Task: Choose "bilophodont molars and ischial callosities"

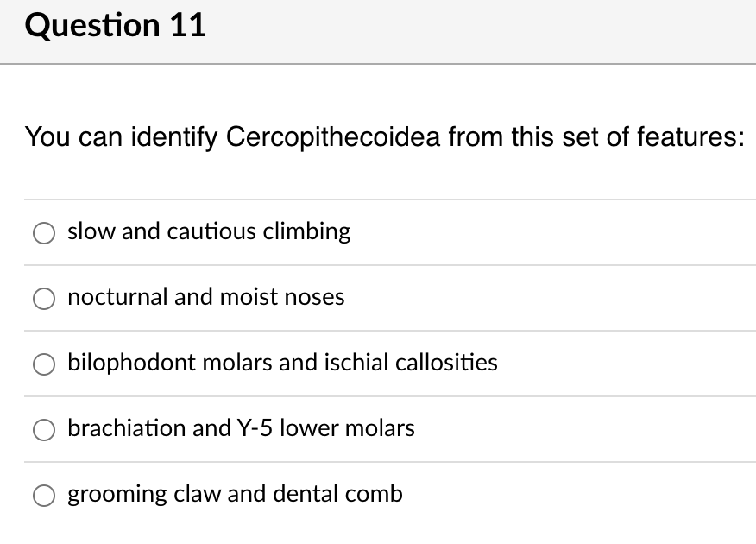Action: coord(43,364)
